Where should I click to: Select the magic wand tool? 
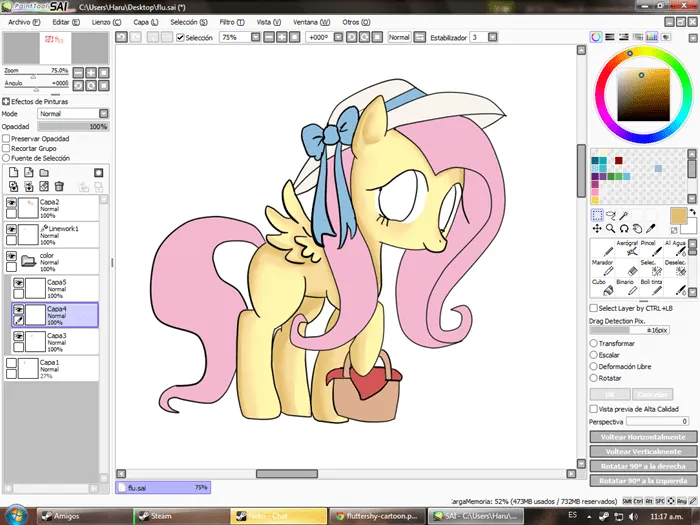pos(624,215)
